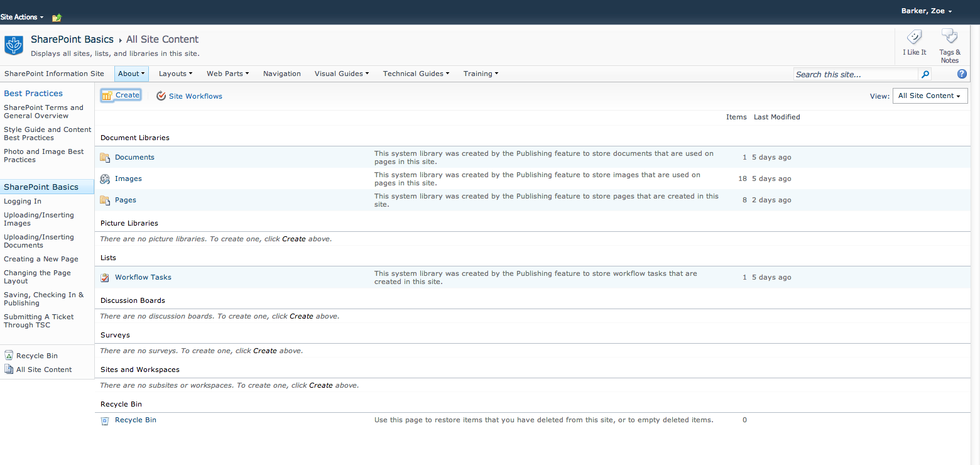Open the Logging In sidebar link
Screen dimensions: 980x465
(23, 201)
